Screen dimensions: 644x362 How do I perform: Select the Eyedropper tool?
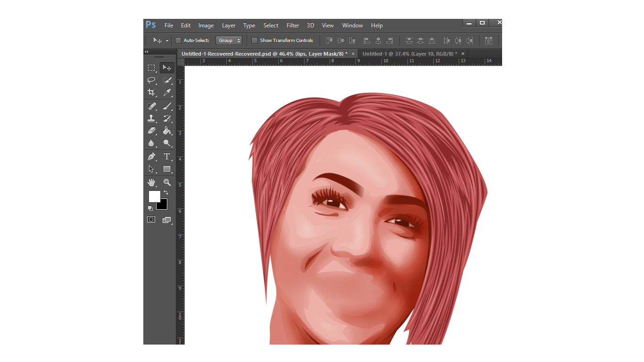[167, 92]
